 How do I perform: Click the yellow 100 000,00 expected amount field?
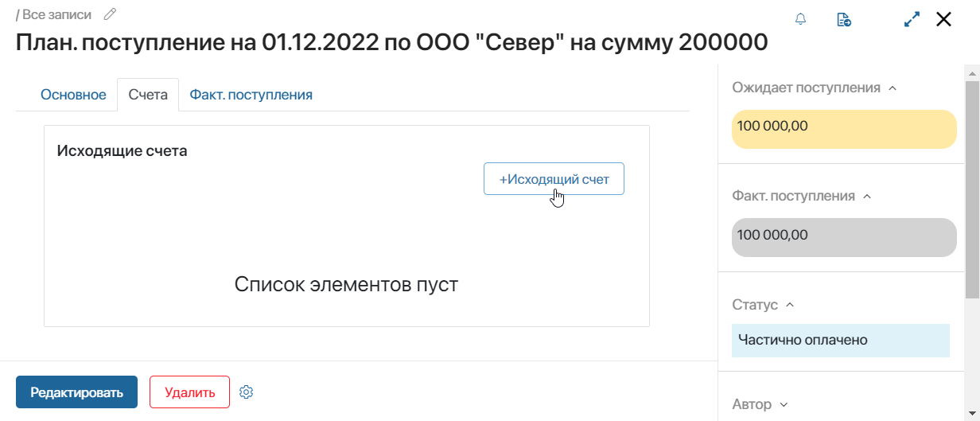click(844, 129)
